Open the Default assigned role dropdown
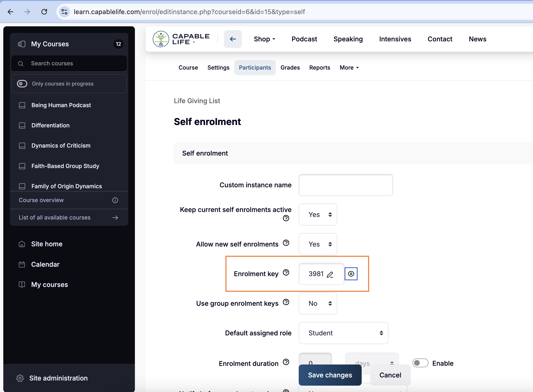 point(343,333)
